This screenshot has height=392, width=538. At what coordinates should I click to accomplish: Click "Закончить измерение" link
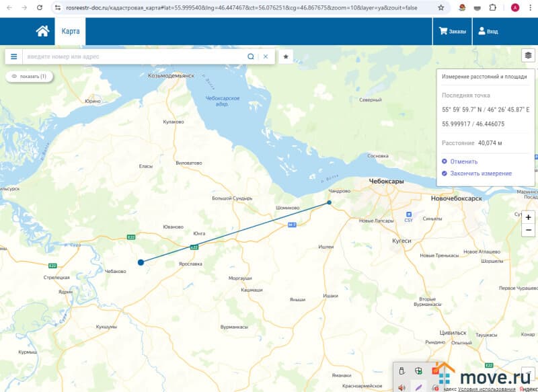tap(480, 173)
